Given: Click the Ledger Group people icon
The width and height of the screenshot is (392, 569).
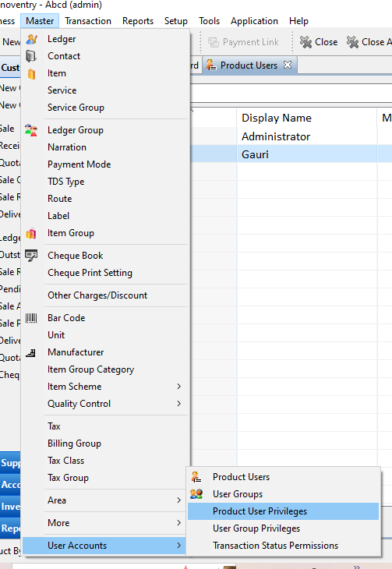Looking at the screenshot, I should [x=31, y=130].
